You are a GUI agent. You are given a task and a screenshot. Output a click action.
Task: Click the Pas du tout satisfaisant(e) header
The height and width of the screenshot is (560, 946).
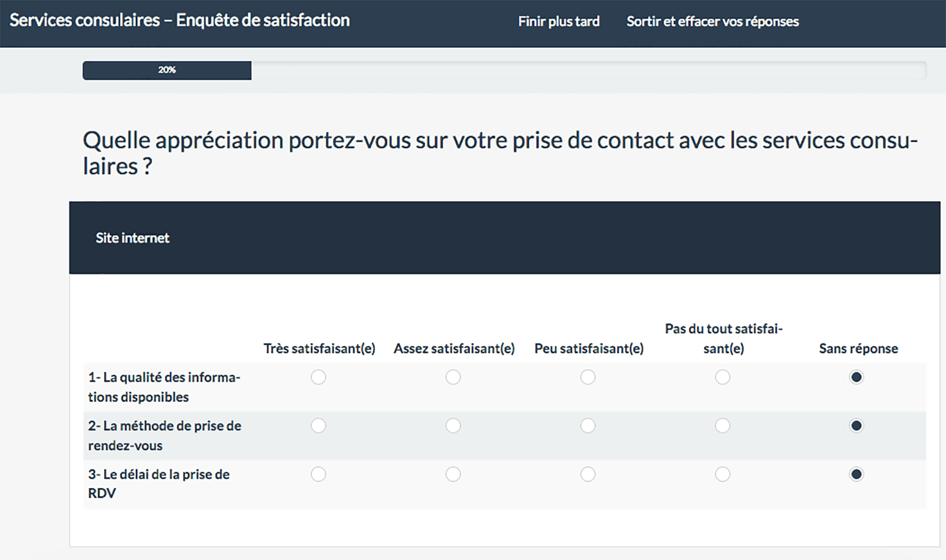[724, 338]
